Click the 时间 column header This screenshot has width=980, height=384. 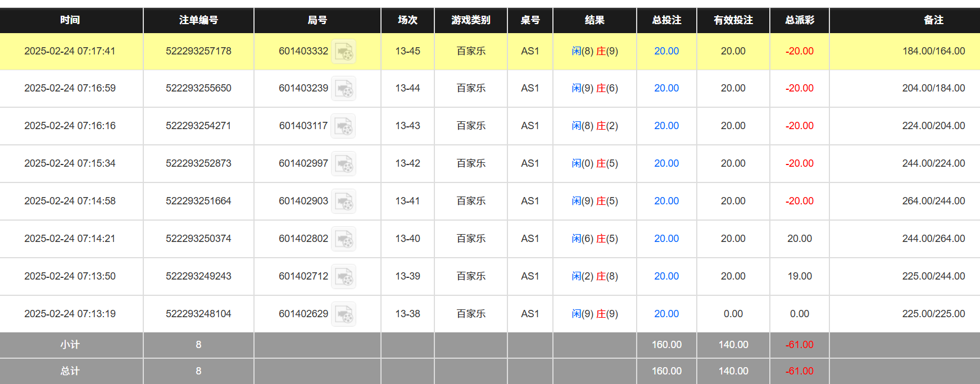70,20
